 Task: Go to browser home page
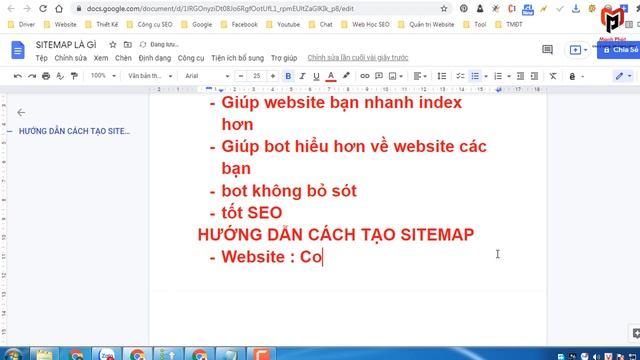59,8
